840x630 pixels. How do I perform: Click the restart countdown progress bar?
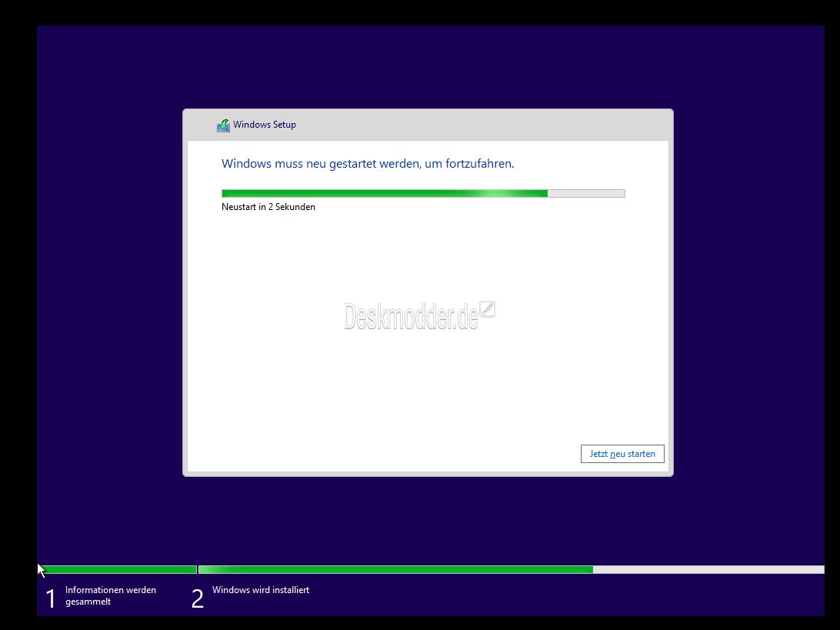[x=422, y=193]
